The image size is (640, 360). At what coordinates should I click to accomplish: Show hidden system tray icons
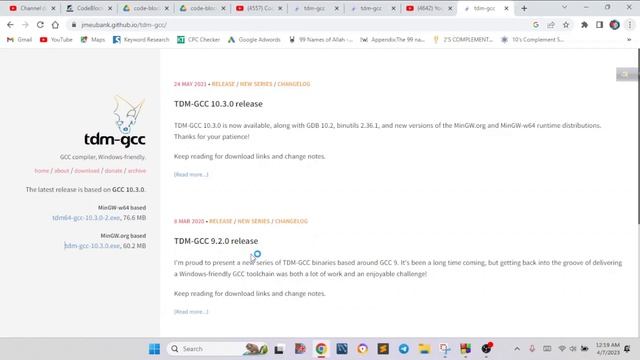click(517, 349)
